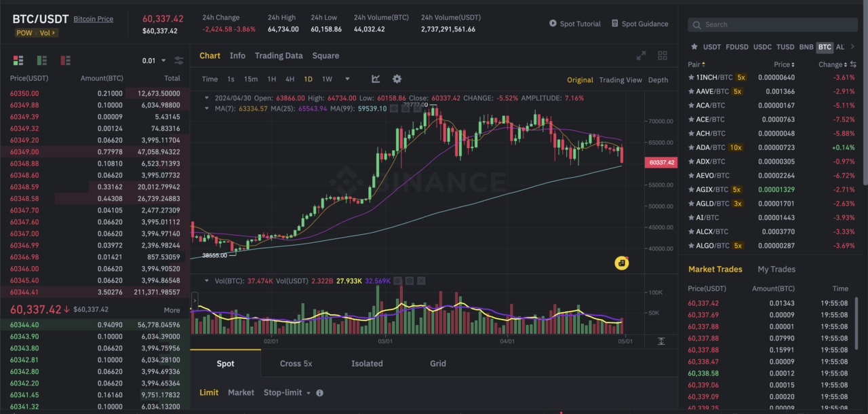This screenshot has width=868, height=414.
Task: Open chart settings gear icon
Action: click(397, 79)
